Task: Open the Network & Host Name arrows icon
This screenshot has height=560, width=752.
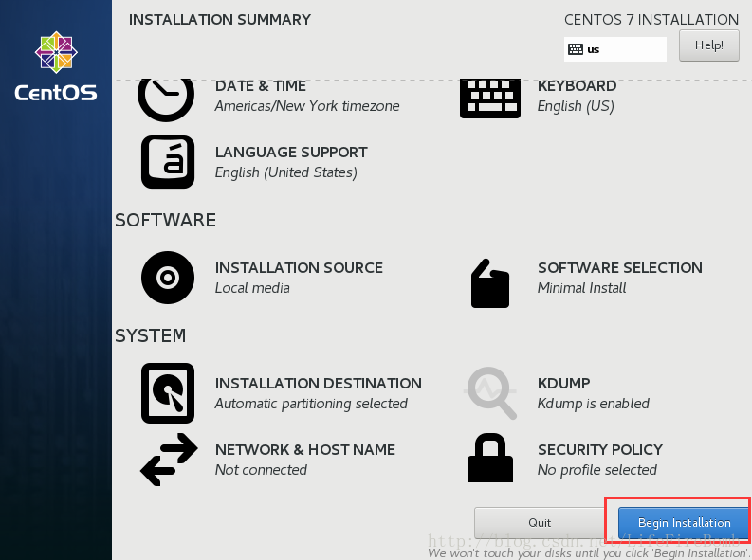Action: tap(169, 460)
